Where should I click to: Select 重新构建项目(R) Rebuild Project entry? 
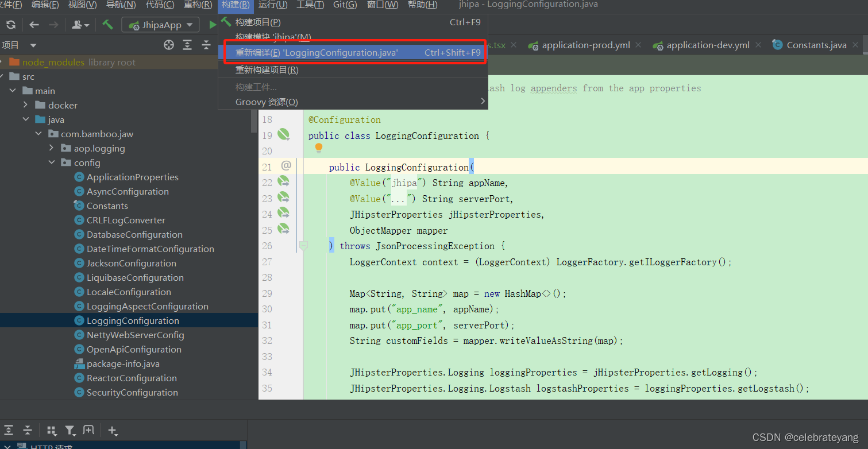click(x=353, y=69)
